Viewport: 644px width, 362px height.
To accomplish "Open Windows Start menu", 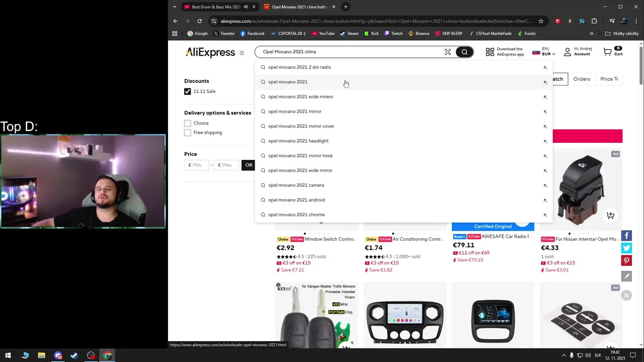I will 8,355.
